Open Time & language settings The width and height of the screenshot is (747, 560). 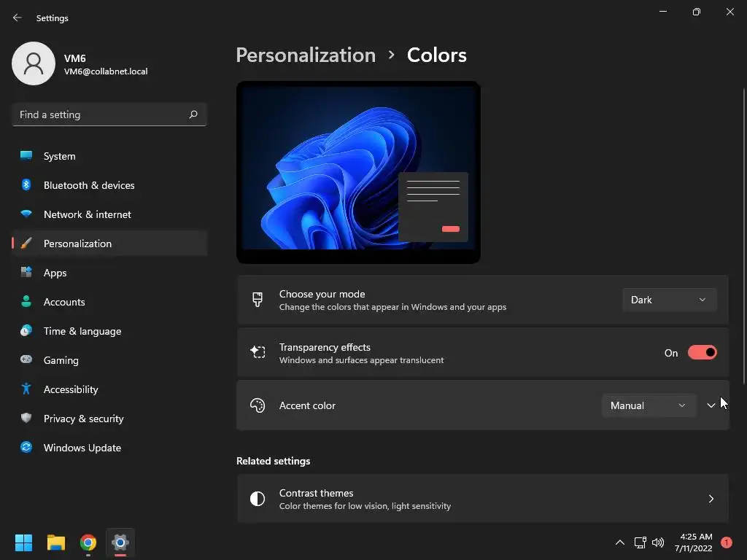[x=109, y=331]
